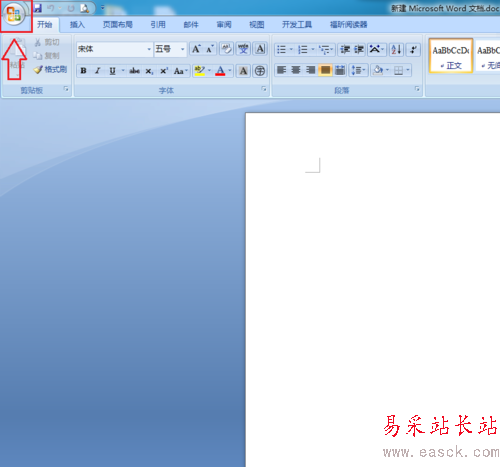500x467 pixels.
Task: Open the line spacing menu
Action: pos(359,70)
